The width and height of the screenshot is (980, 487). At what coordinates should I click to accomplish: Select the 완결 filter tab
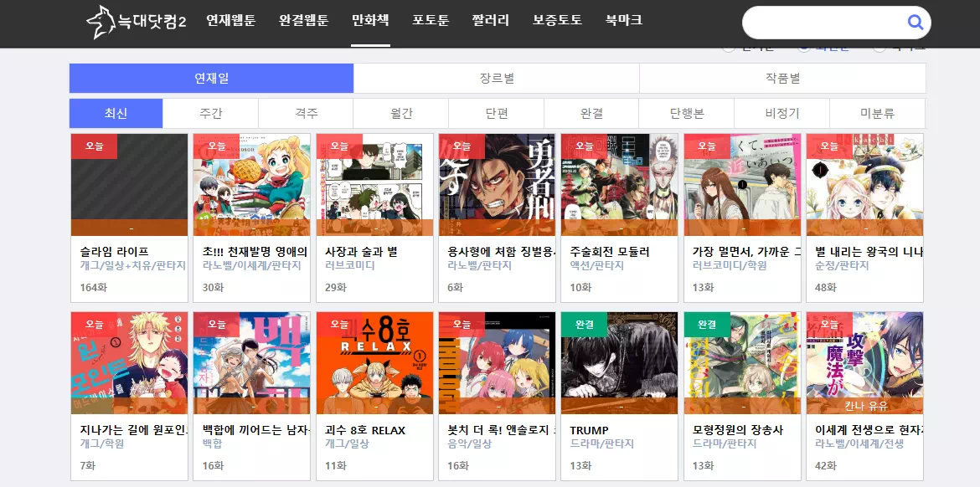591,113
